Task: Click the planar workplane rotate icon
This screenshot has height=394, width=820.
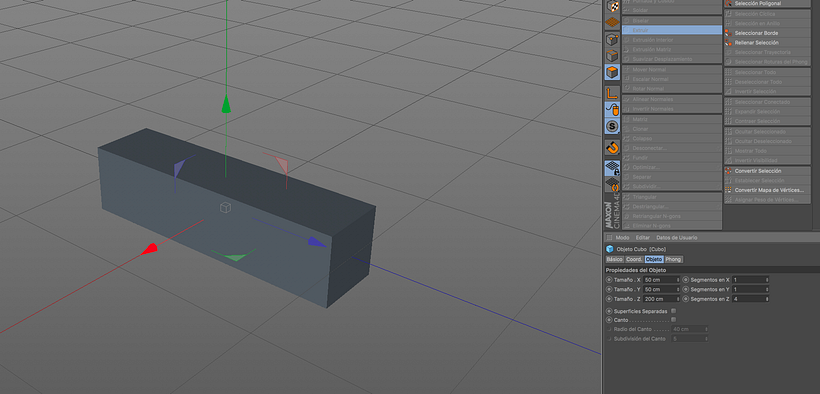Action: 612,185
